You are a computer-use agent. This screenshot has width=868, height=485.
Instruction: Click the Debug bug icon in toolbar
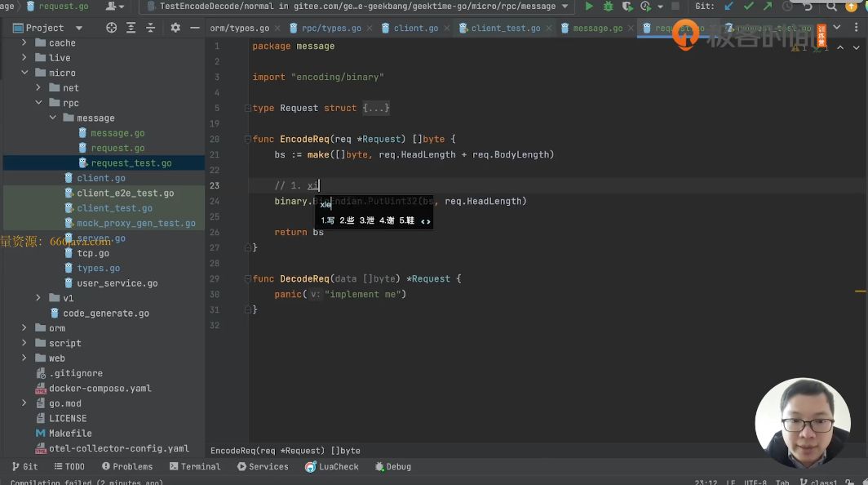[x=608, y=7]
